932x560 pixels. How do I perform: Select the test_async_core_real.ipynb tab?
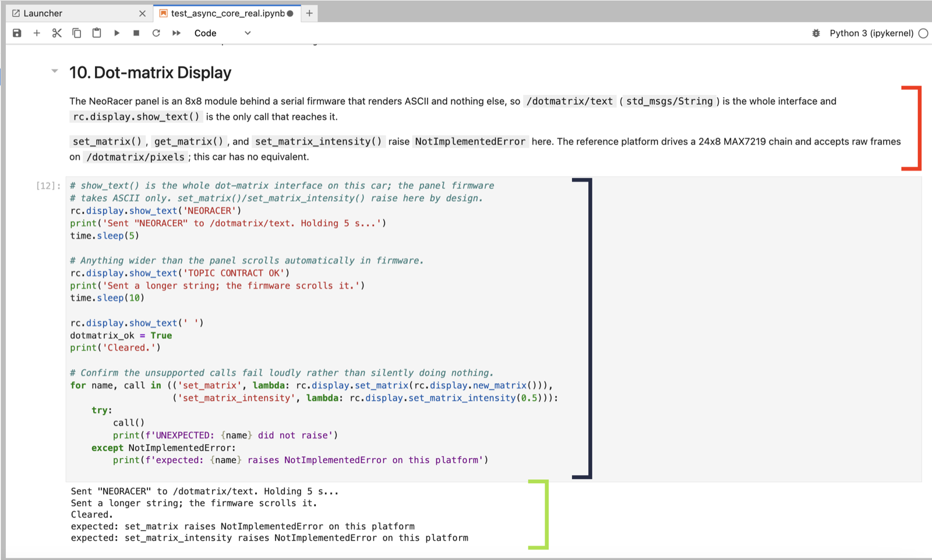tap(228, 13)
